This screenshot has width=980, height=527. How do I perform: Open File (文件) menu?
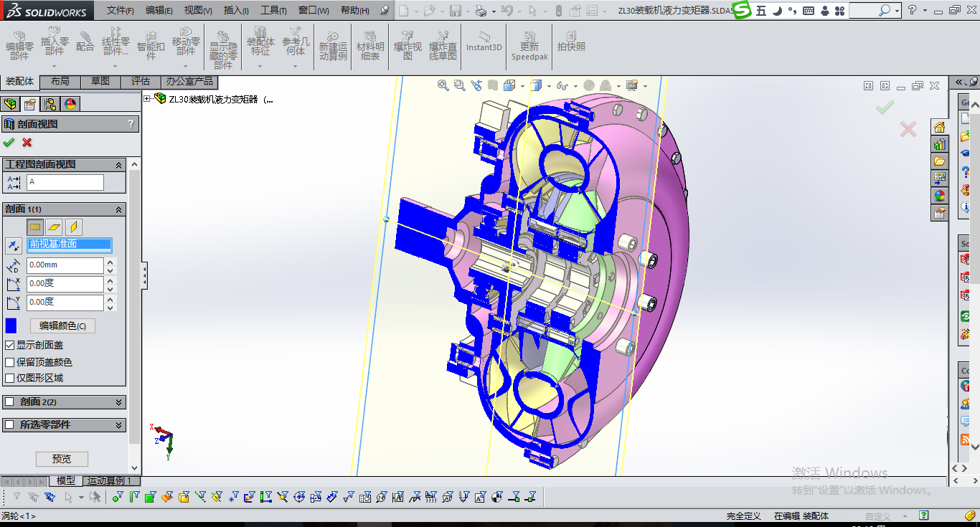point(121,10)
